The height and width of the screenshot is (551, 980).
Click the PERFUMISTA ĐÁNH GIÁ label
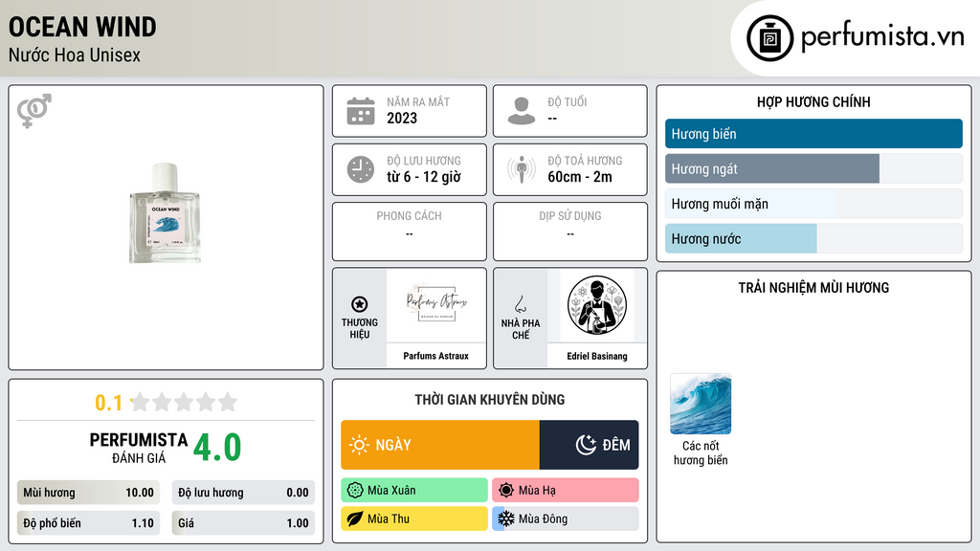139,448
